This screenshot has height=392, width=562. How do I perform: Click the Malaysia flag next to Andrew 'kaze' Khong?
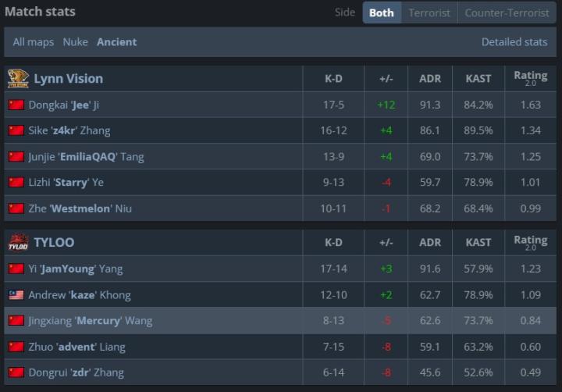(x=16, y=295)
